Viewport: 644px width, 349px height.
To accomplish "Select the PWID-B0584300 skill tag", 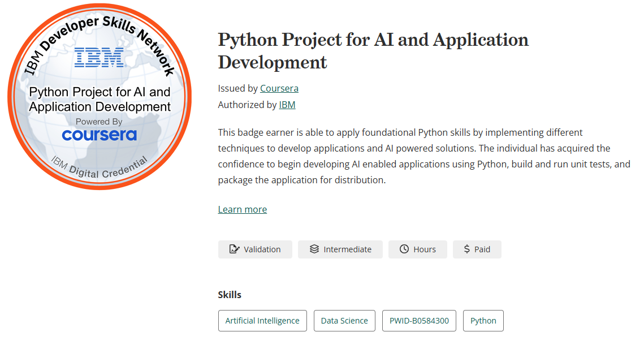I will [x=419, y=321].
